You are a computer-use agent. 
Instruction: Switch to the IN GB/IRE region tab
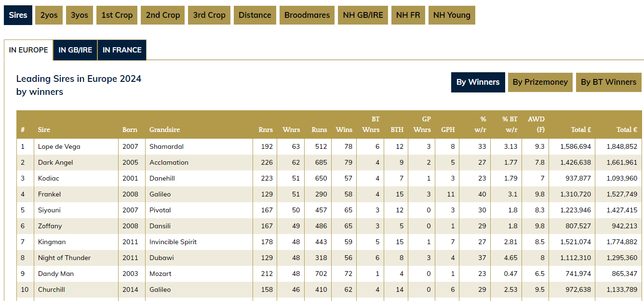tap(75, 50)
